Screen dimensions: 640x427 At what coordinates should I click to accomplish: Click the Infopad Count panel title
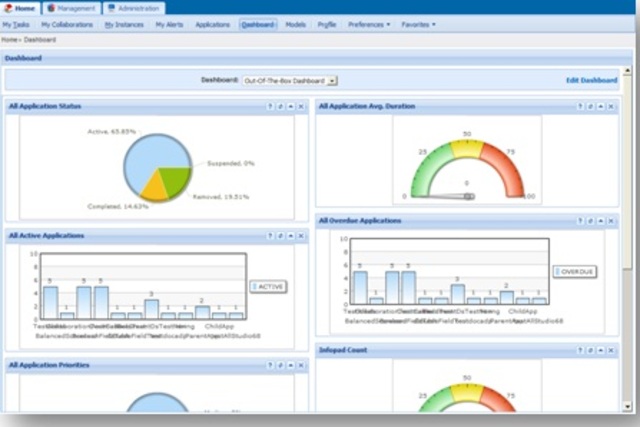[x=343, y=350]
